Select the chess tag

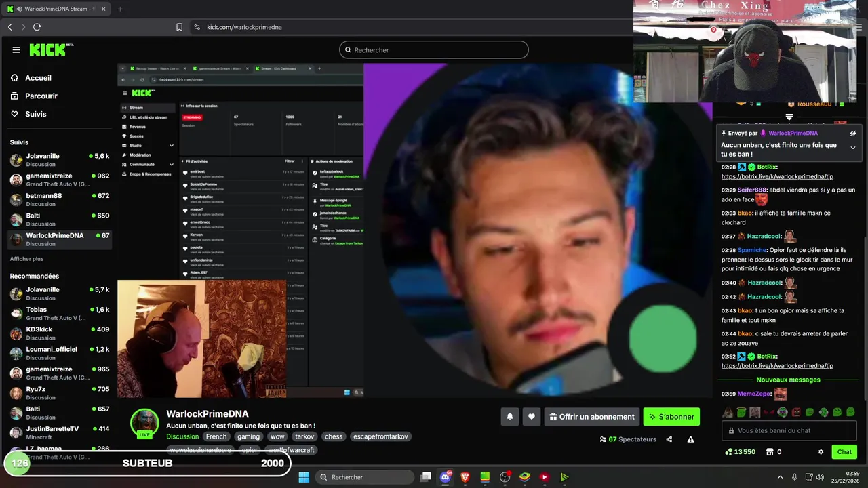pos(333,436)
